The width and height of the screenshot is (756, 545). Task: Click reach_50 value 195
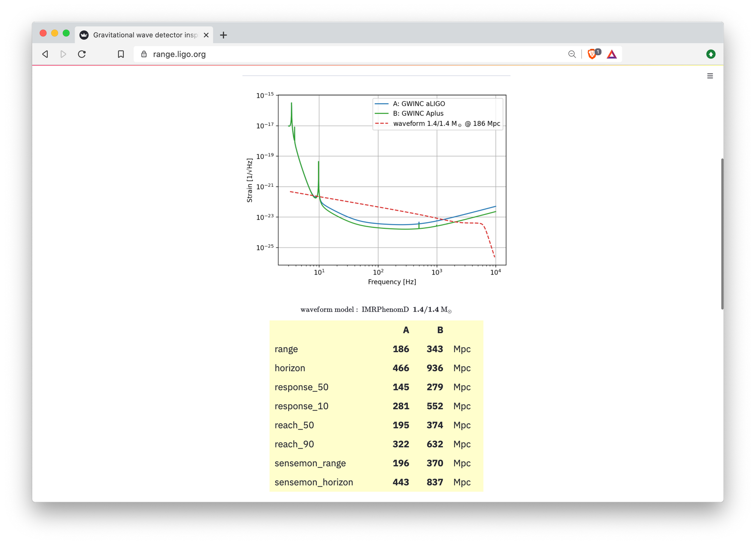(x=401, y=425)
